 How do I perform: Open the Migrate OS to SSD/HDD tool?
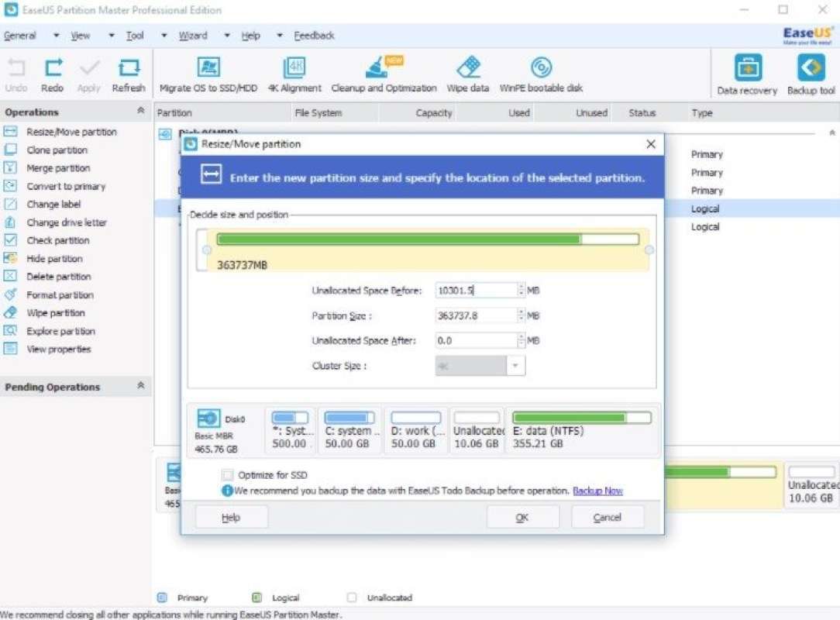click(208, 74)
